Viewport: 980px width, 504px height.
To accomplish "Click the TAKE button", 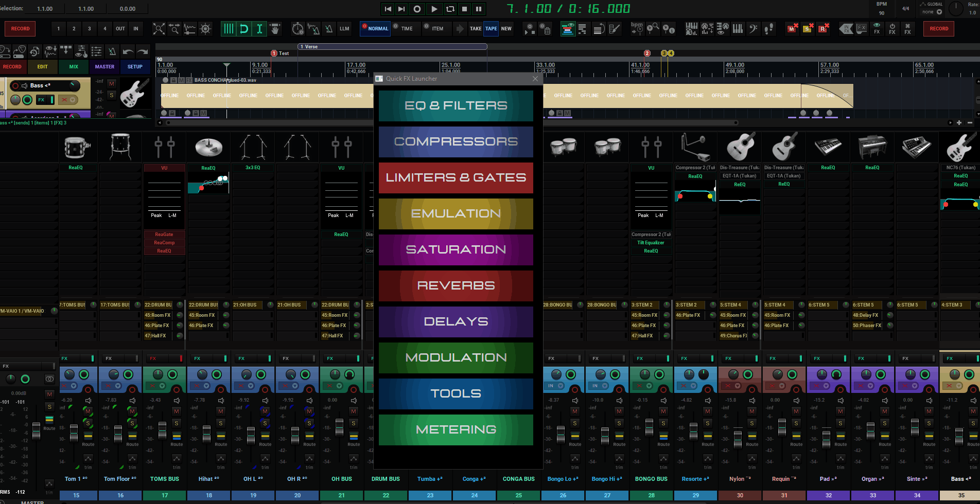I will click(476, 29).
